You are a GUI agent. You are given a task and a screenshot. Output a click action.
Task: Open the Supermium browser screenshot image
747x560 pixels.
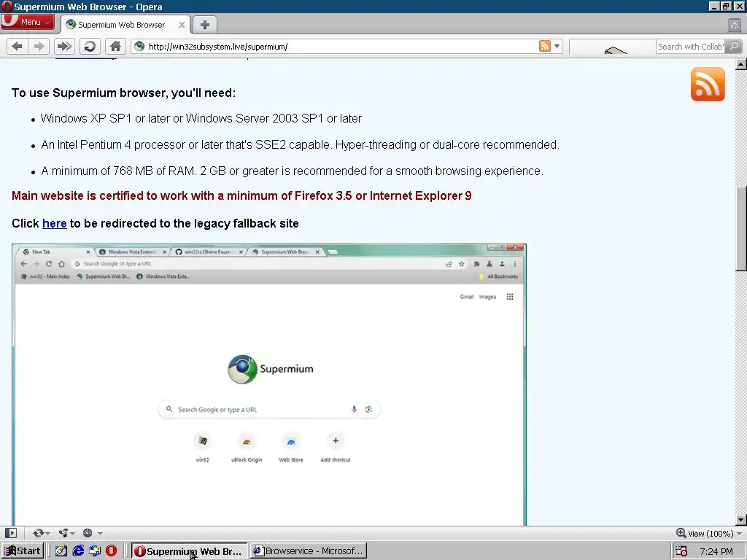[x=269, y=385]
